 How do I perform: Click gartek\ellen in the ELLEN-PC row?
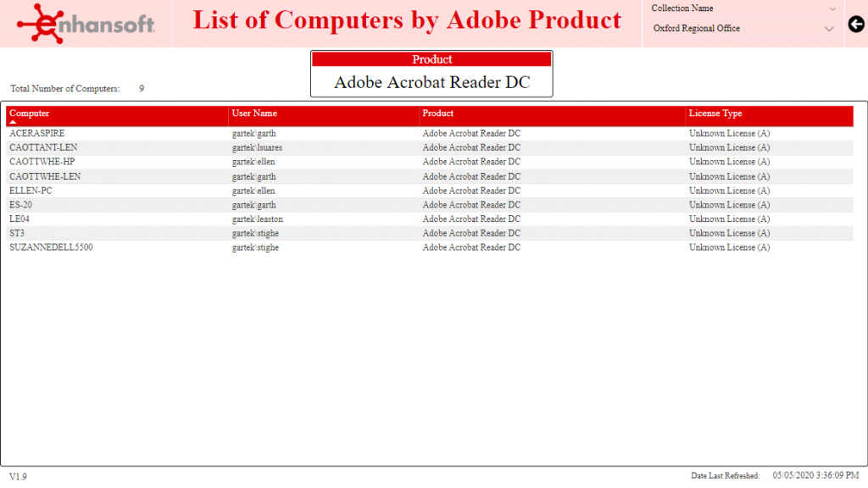tap(253, 191)
